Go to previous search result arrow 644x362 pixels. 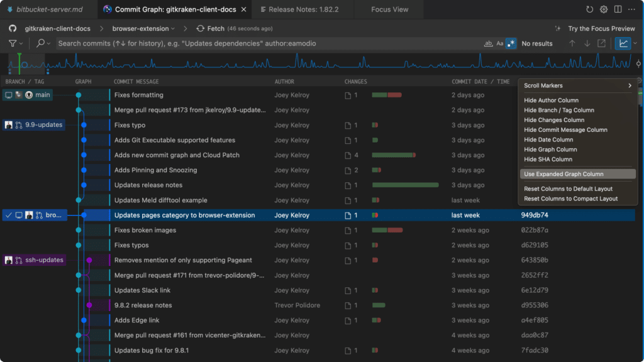572,43
